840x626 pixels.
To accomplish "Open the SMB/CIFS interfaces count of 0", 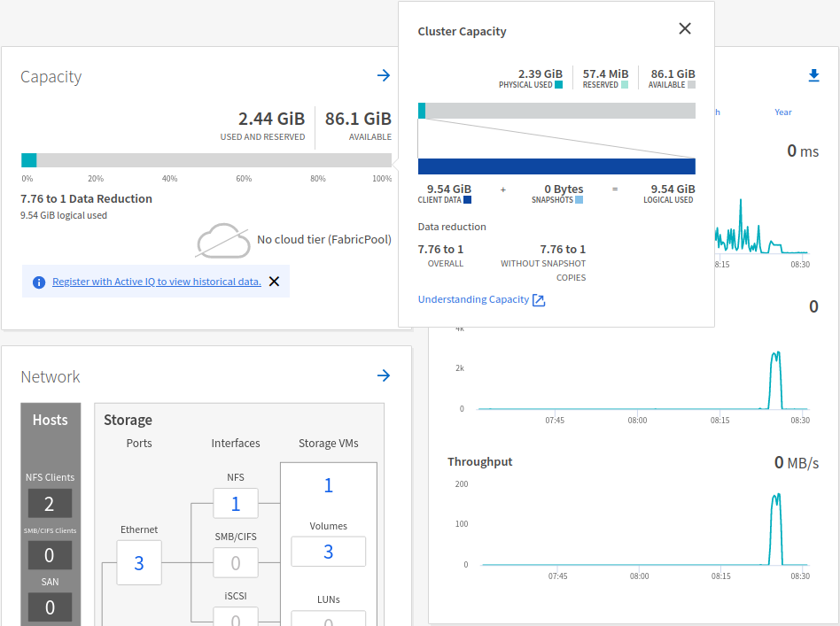I will (235, 563).
